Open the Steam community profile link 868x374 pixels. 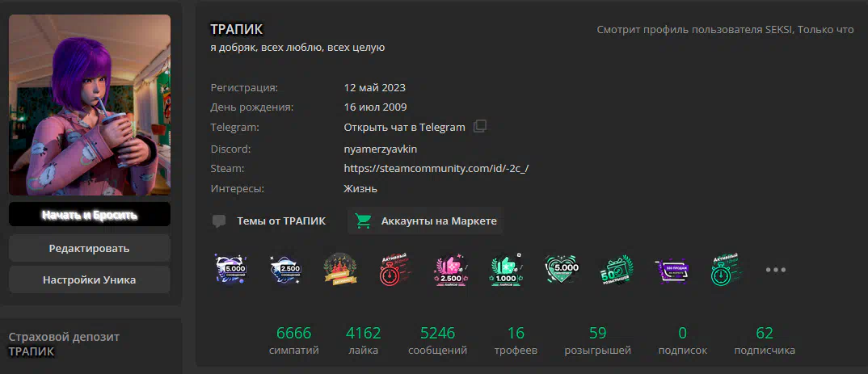coord(436,168)
